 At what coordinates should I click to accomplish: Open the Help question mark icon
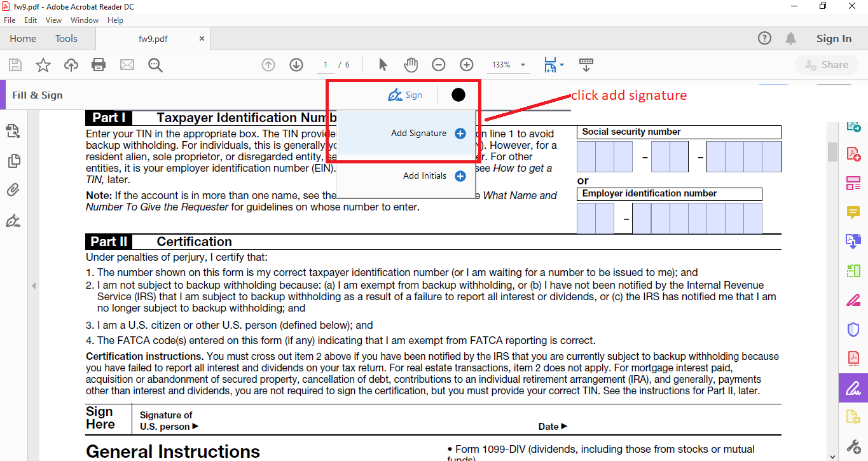pyautogui.click(x=765, y=38)
